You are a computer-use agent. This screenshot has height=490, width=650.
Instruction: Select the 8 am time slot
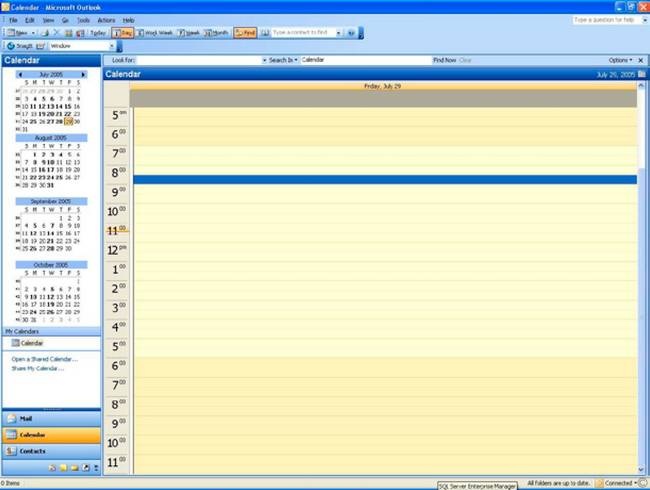385,170
